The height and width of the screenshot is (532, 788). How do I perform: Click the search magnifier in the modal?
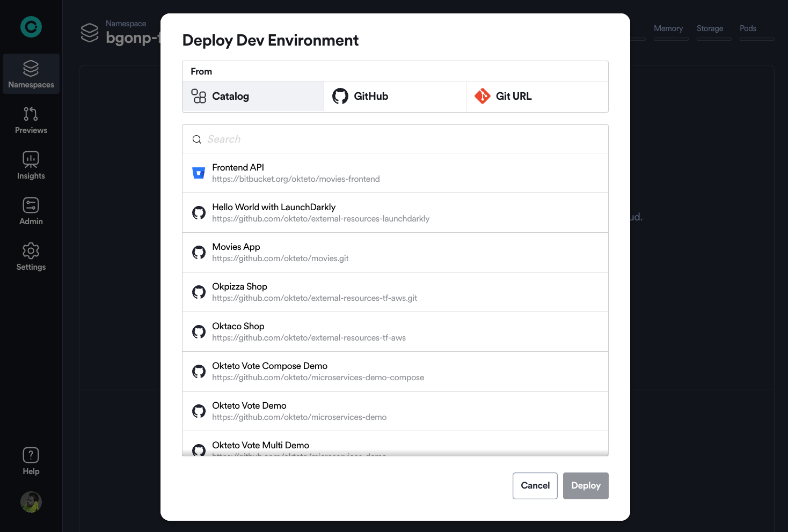(197, 139)
